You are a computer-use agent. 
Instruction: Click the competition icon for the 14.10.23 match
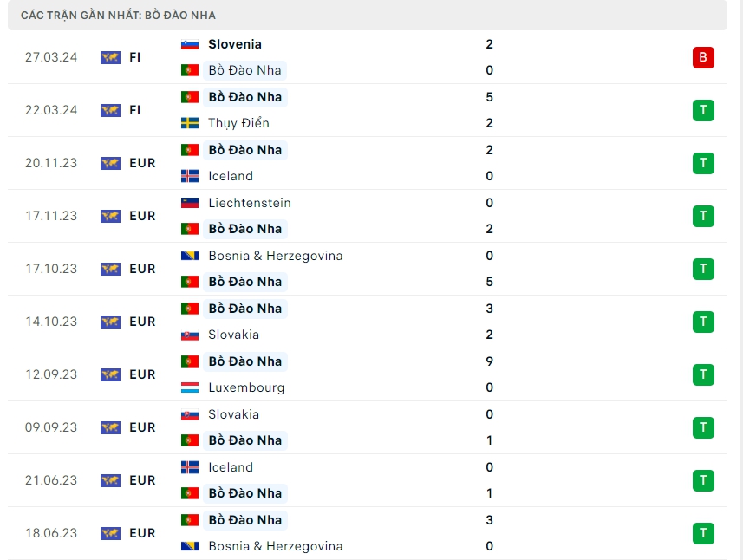coord(110,322)
